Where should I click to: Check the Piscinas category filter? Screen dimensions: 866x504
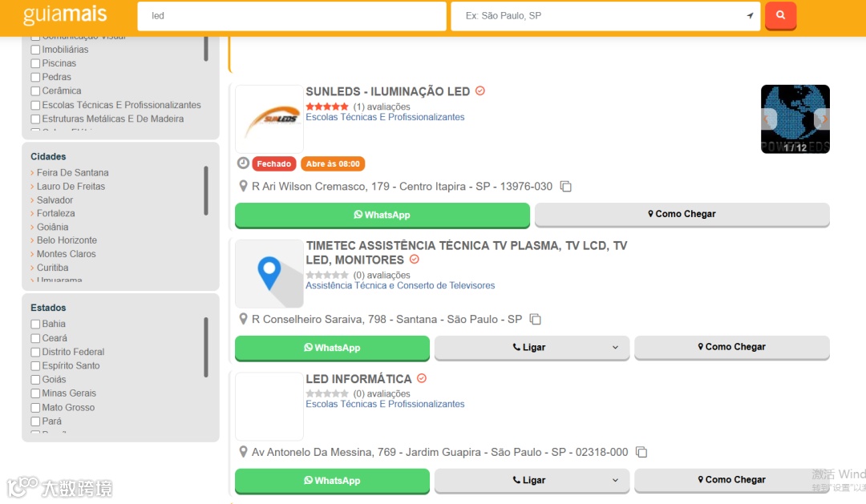[35, 63]
